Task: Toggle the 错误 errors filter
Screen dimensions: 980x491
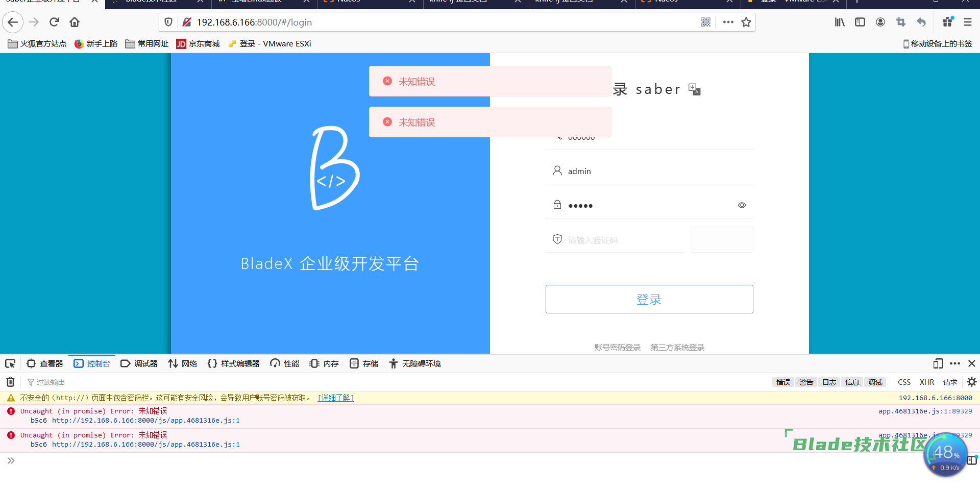Action: [x=783, y=382]
